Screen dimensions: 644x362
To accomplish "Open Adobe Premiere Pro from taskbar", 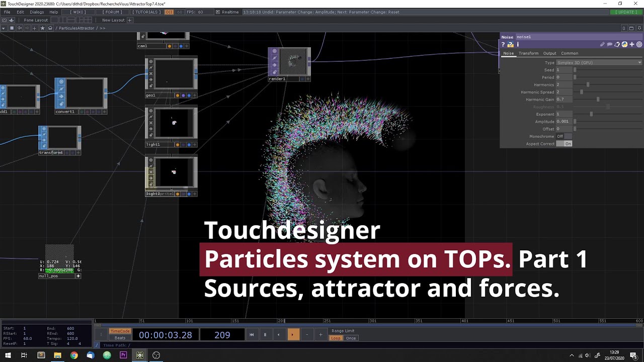I will coord(123,355).
